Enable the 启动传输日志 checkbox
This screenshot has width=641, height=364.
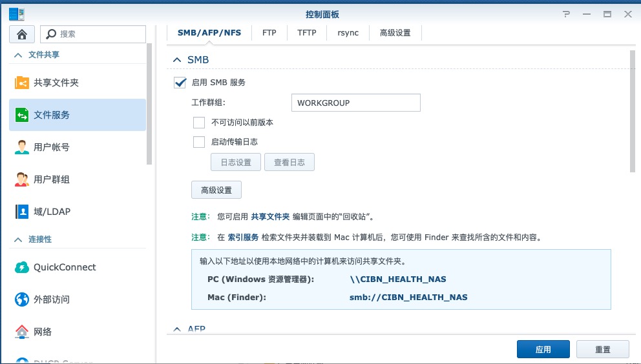(199, 142)
